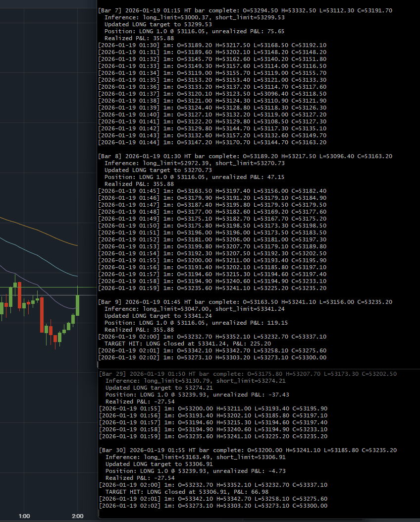Click the Bar 9 HT bar complete line
Viewport: 420px width, 522px height.
click(x=245, y=301)
